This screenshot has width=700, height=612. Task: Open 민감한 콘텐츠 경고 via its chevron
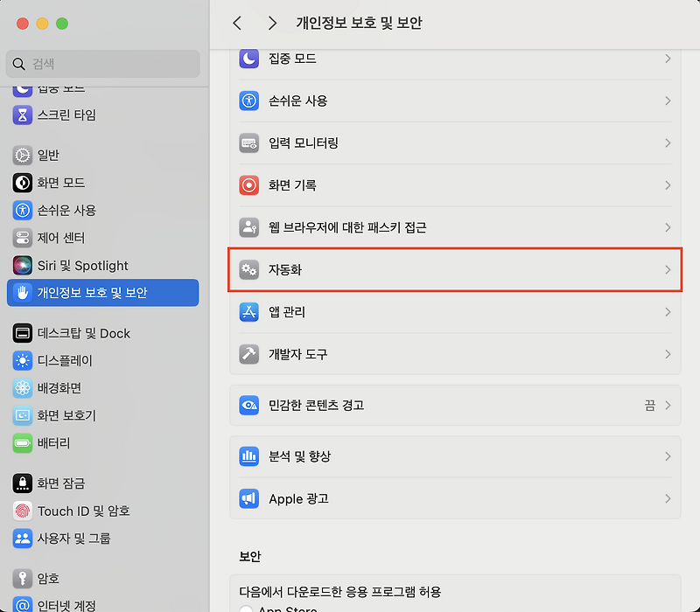[668, 405]
